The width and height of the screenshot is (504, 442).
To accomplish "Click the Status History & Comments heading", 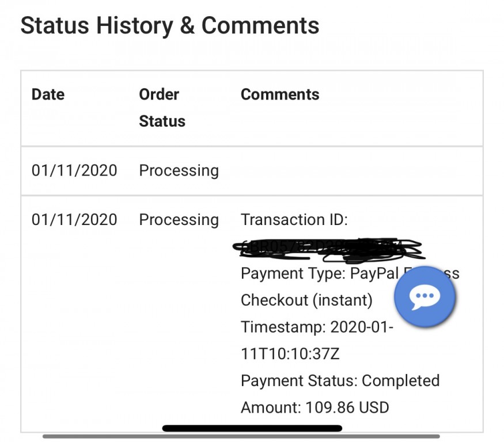I will (170, 26).
